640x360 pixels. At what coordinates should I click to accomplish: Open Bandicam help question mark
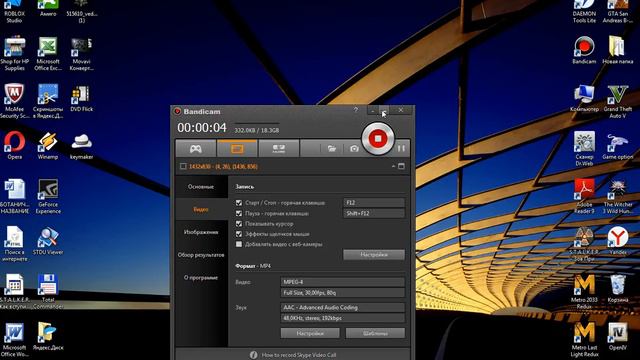[356, 110]
